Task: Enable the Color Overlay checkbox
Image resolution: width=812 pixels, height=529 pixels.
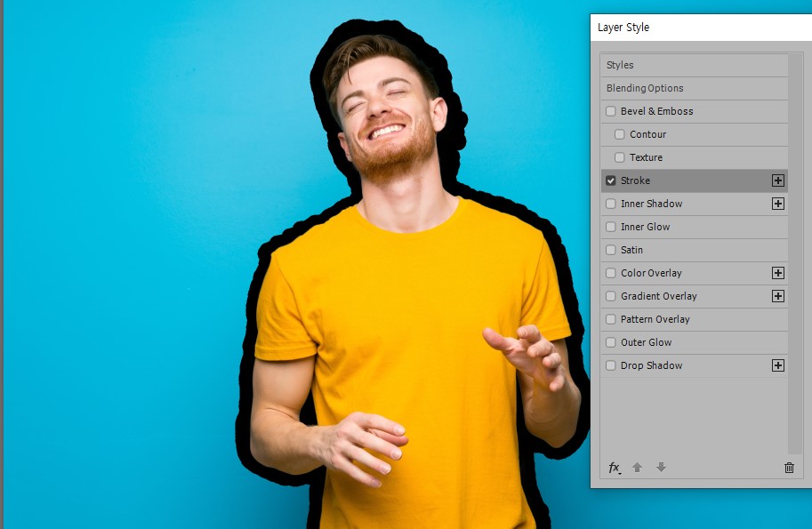Action: [x=610, y=273]
